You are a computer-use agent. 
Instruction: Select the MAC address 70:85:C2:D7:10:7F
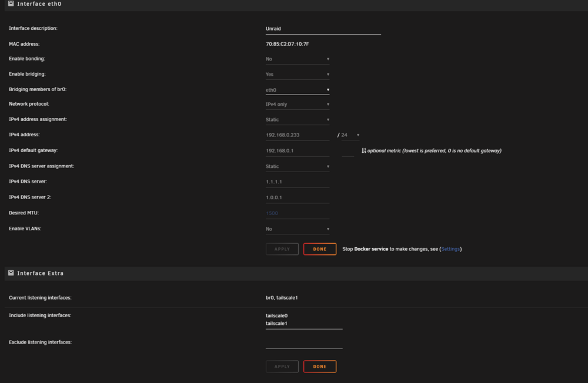click(x=288, y=44)
